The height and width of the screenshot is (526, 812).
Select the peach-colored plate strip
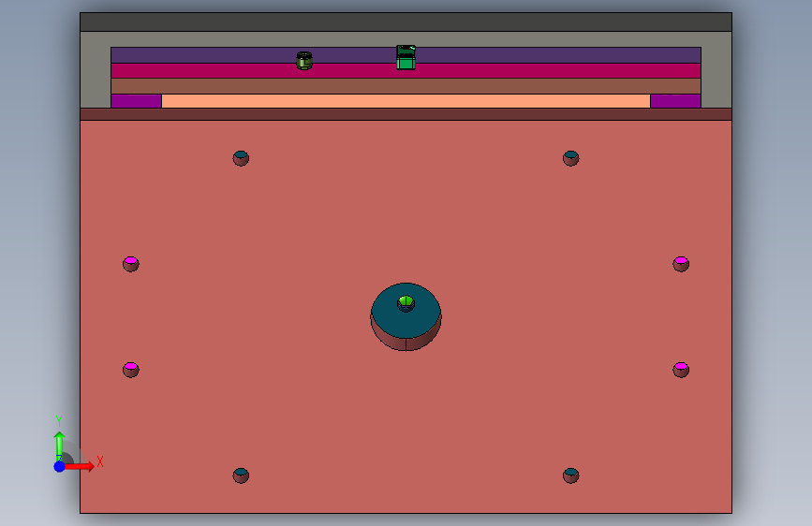[406, 101]
